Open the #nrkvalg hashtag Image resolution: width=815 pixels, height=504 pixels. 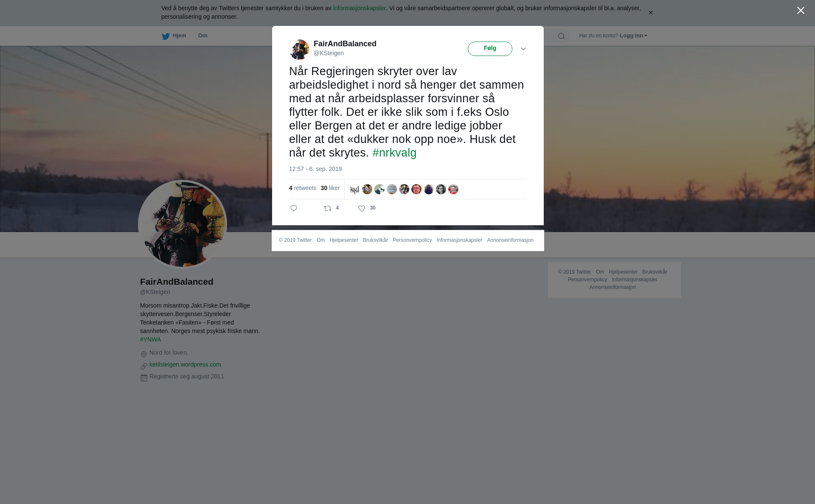click(394, 153)
